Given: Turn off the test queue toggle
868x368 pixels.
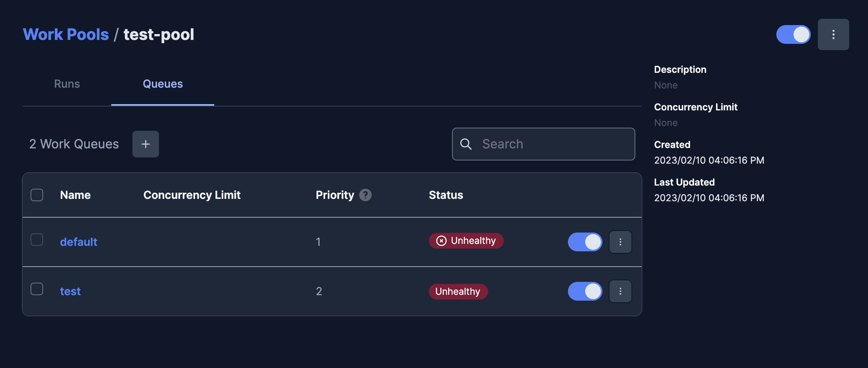Looking at the screenshot, I should click(585, 291).
